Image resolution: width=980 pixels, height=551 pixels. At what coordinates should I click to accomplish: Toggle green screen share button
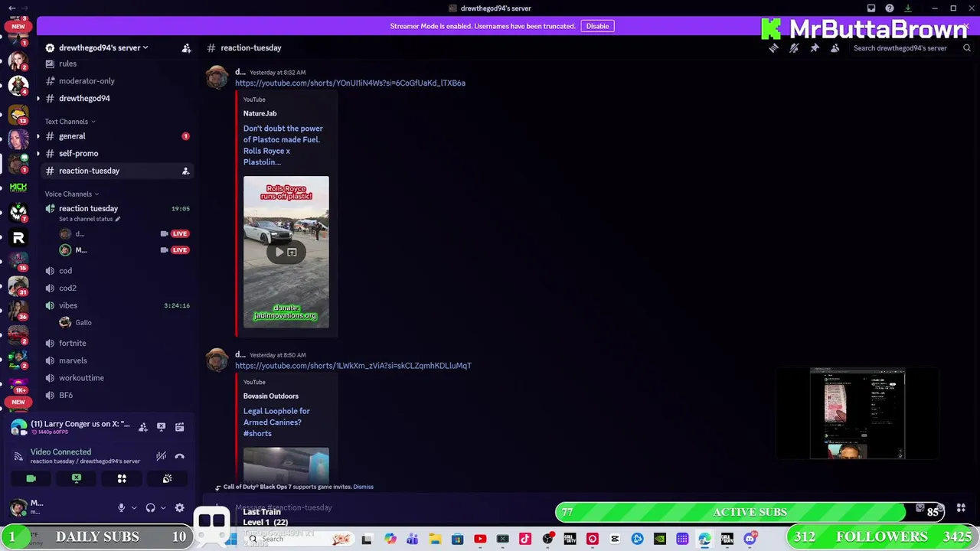click(77, 478)
